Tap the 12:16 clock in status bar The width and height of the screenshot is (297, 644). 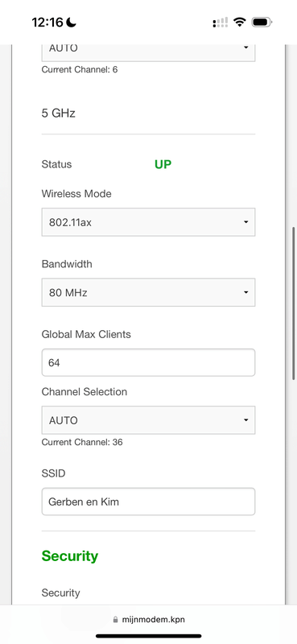(47, 23)
